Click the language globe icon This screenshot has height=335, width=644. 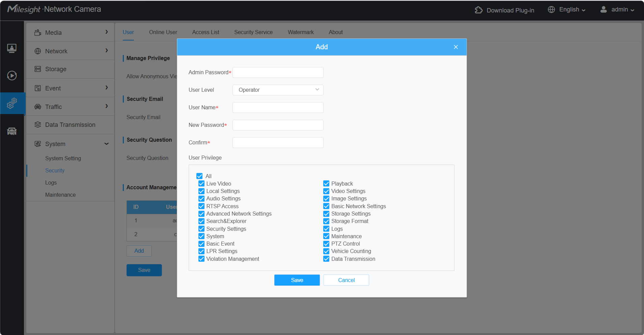pos(551,9)
